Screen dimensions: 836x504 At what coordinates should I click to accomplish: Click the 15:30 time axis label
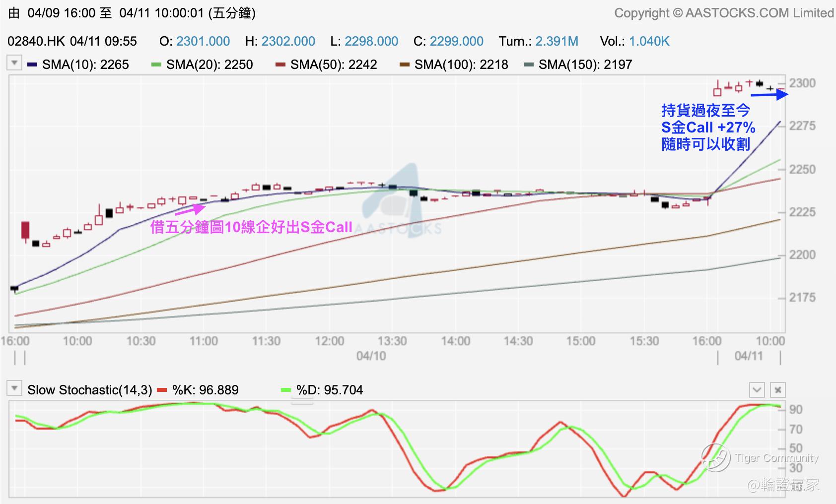644,341
